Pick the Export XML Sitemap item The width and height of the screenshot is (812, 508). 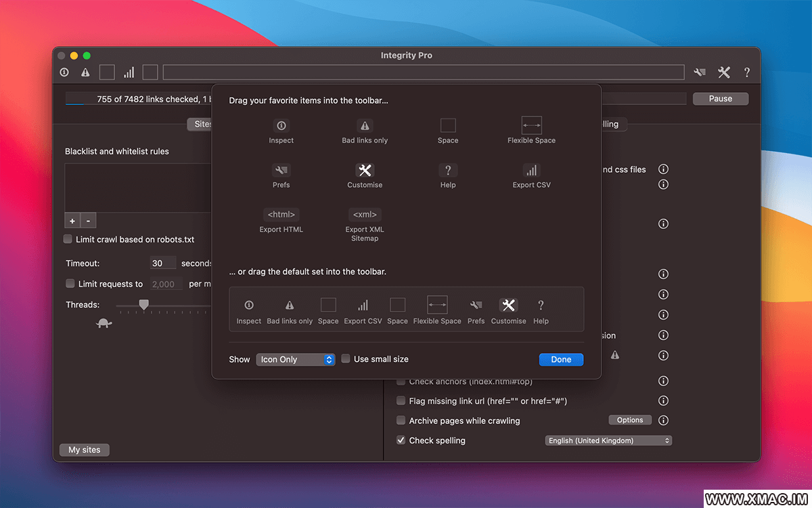coord(365,224)
